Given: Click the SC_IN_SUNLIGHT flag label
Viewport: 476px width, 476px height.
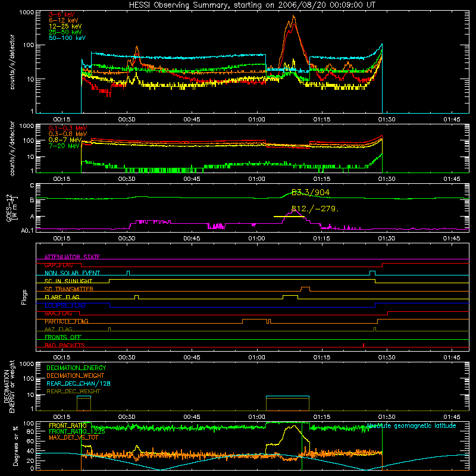Looking at the screenshot, I should click(68, 281).
